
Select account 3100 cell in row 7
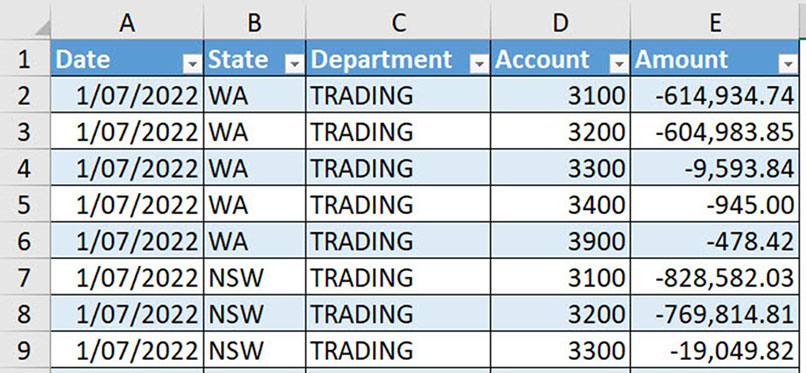[560, 277]
